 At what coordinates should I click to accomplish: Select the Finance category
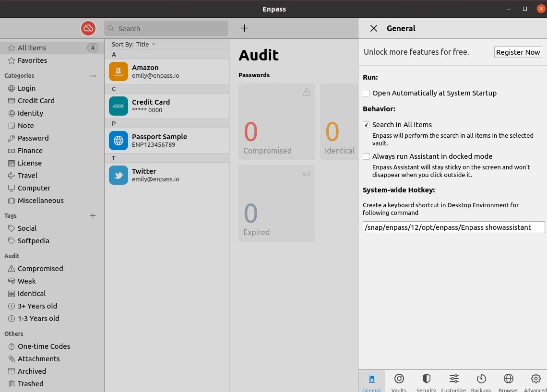tap(52, 151)
